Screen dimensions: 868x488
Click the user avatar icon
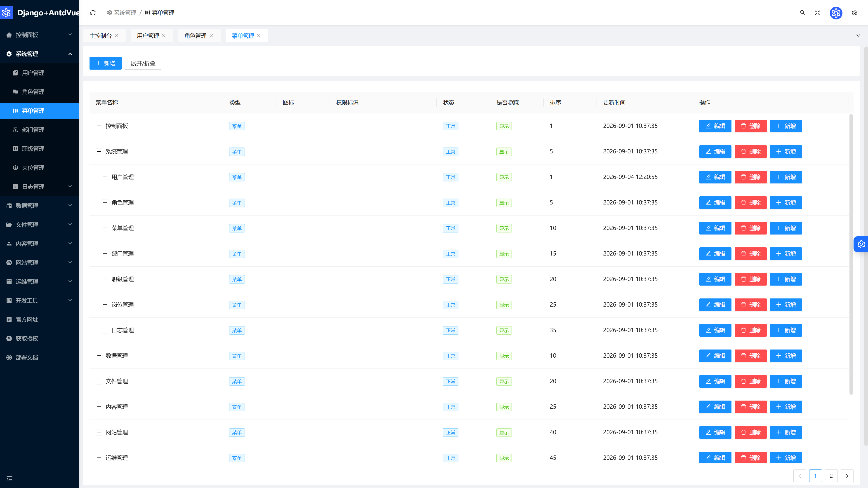pyautogui.click(x=836, y=13)
